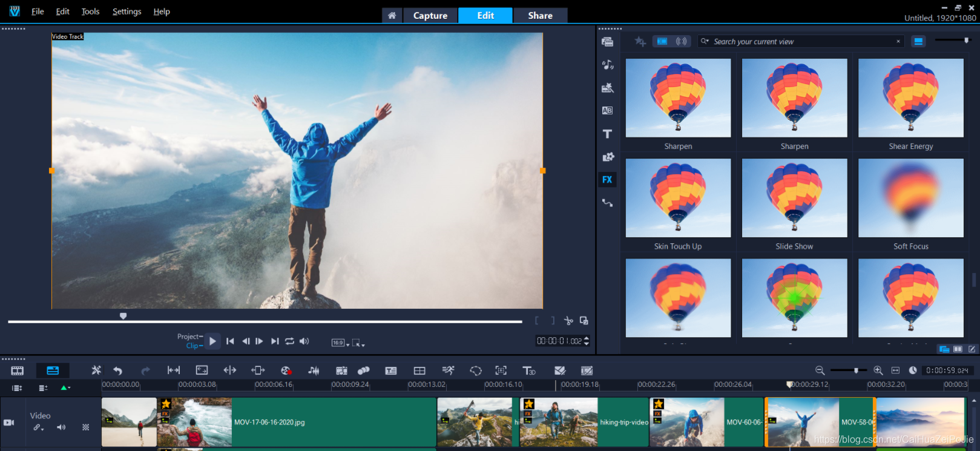Select the FX filters library
The width and height of the screenshot is (980, 451).
607,180
